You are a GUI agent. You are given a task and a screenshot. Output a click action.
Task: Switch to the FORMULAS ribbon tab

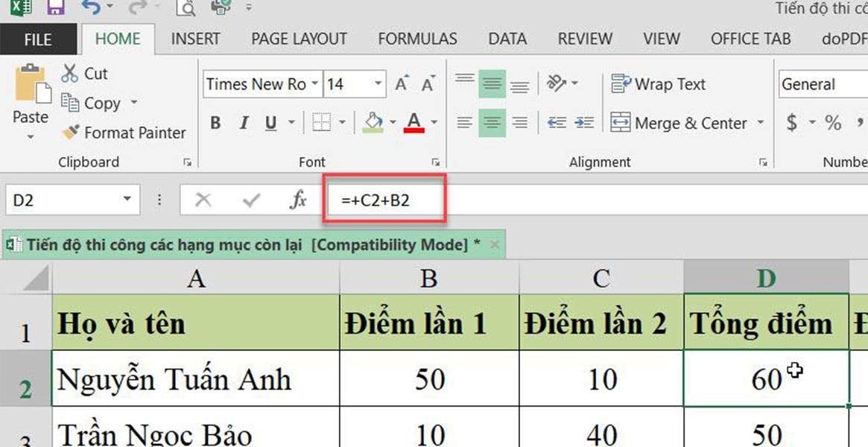point(418,38)
